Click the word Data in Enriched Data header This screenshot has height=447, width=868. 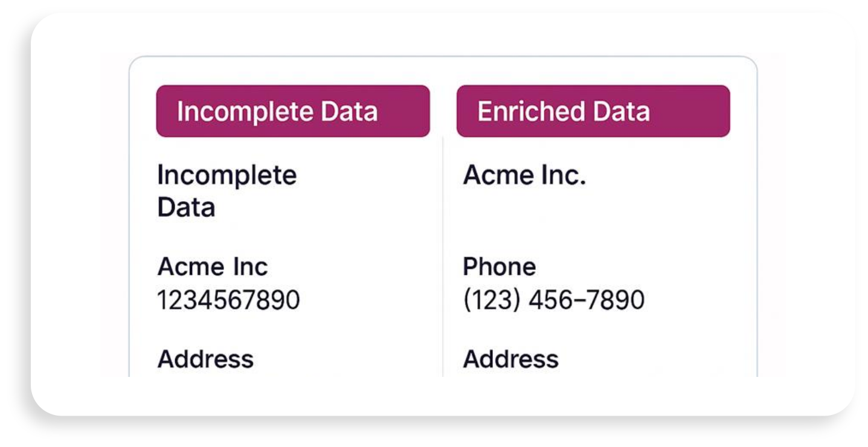[621, 111]
